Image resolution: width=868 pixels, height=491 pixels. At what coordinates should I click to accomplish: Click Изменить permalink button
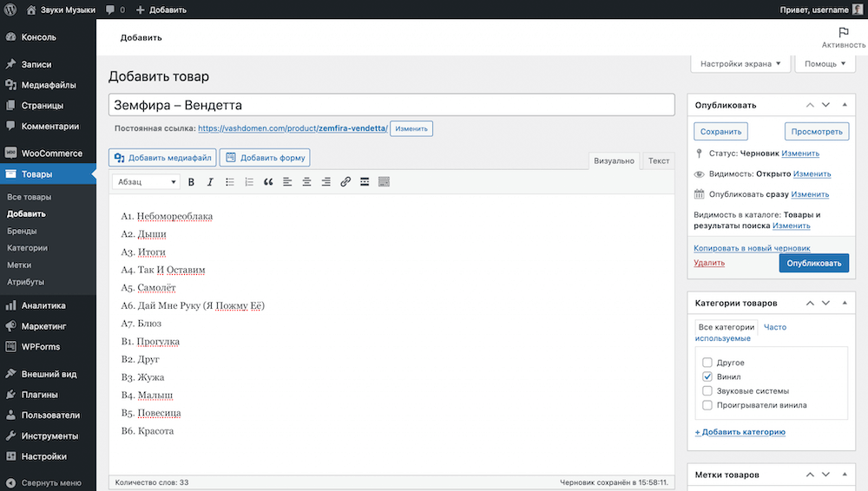pyautogui.click(x=411, y=128)
